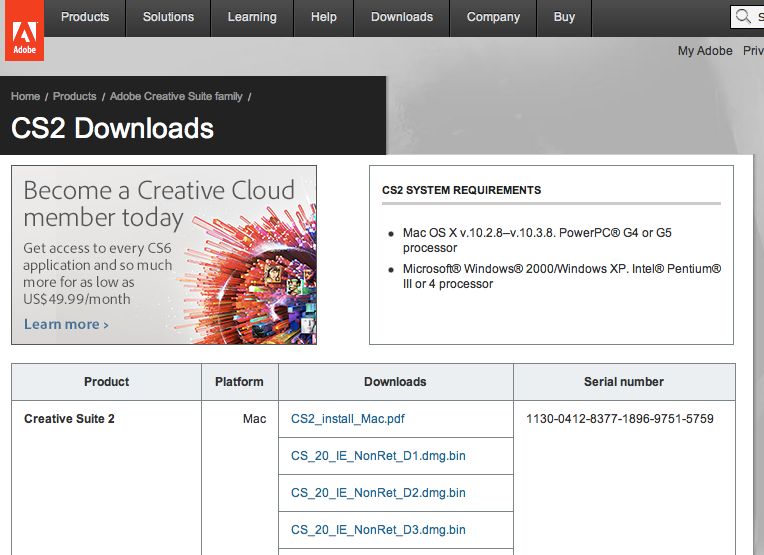Viewport: 764px width, 555px height.
Task: Open the Help menu
Action: 324,17
